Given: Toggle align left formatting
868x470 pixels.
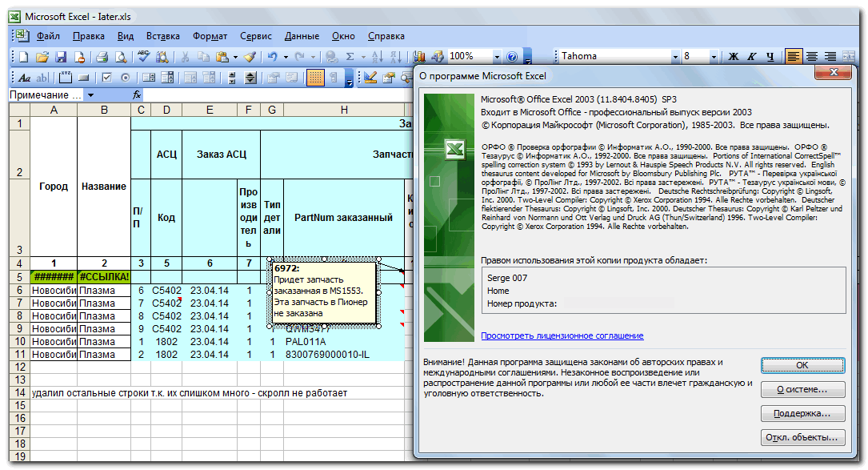Looking at the screenshot, I should point(794,57).
